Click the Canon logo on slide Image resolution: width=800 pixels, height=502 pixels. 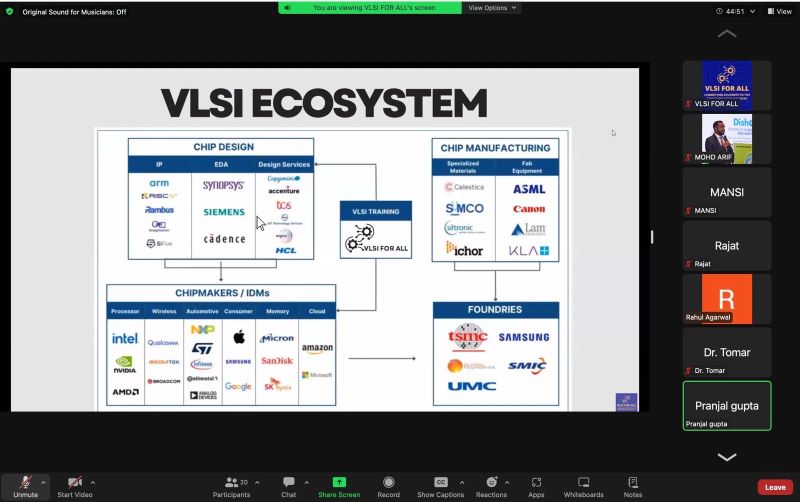click(529, 209)
